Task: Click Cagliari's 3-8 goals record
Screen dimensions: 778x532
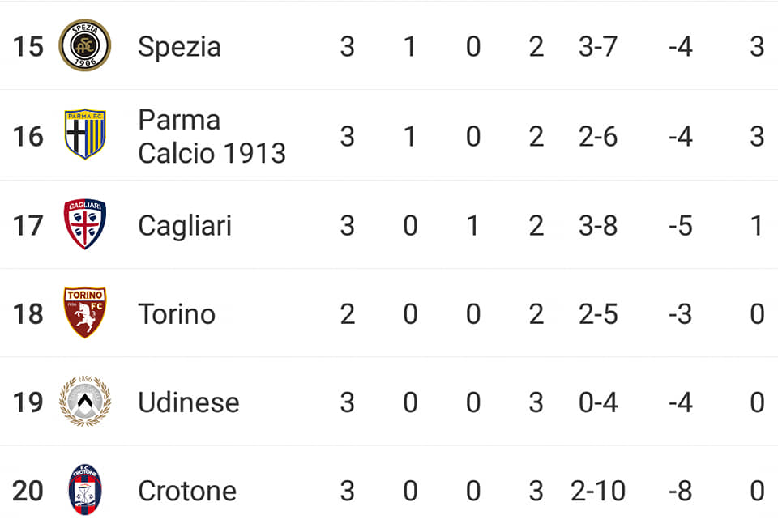Action: tap(598, 226)
